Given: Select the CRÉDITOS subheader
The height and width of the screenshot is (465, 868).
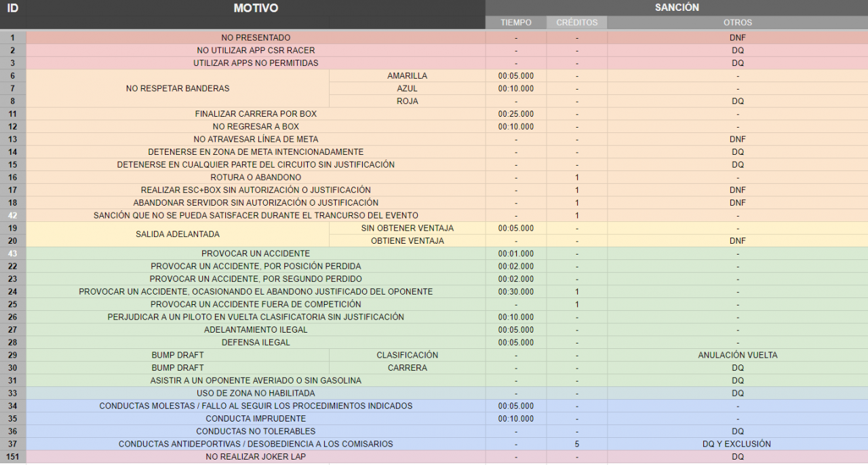Looking at the screenshot, I should pos(576,22).
